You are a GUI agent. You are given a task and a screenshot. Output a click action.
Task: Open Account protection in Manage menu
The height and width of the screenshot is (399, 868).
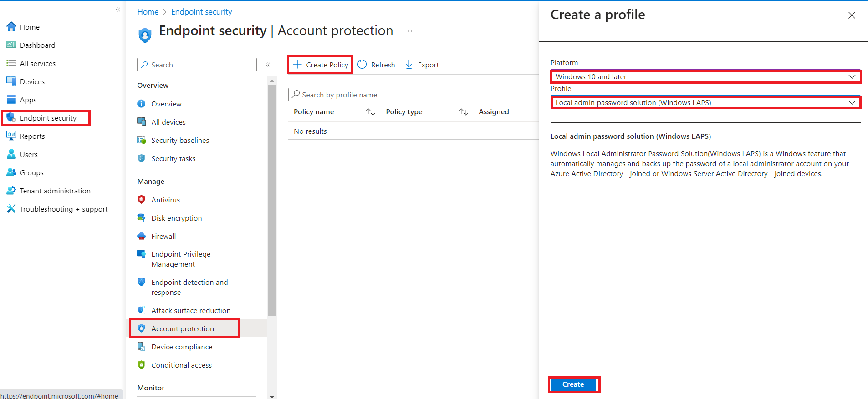pyautogui.click(x=183, y=328)
